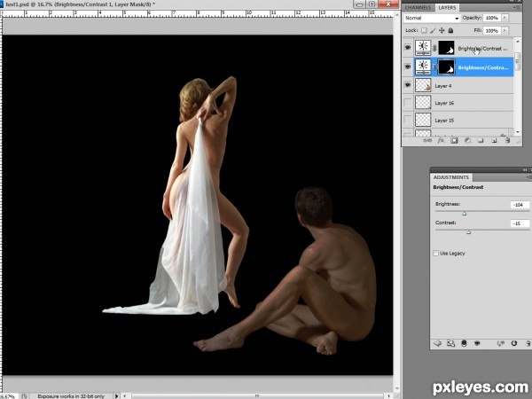532x399 pixels.
Task: Add a layer style with fx icon
Action: [x=441, y=140]
